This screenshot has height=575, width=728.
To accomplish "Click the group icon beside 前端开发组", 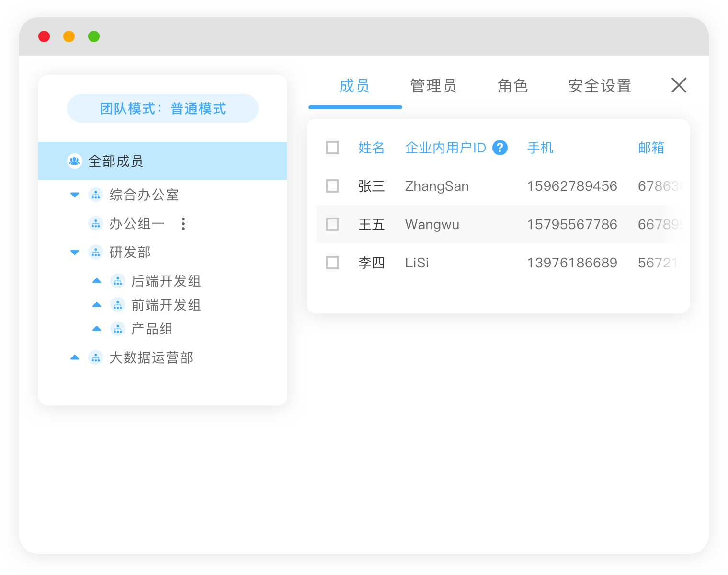I will click(117, 305).
